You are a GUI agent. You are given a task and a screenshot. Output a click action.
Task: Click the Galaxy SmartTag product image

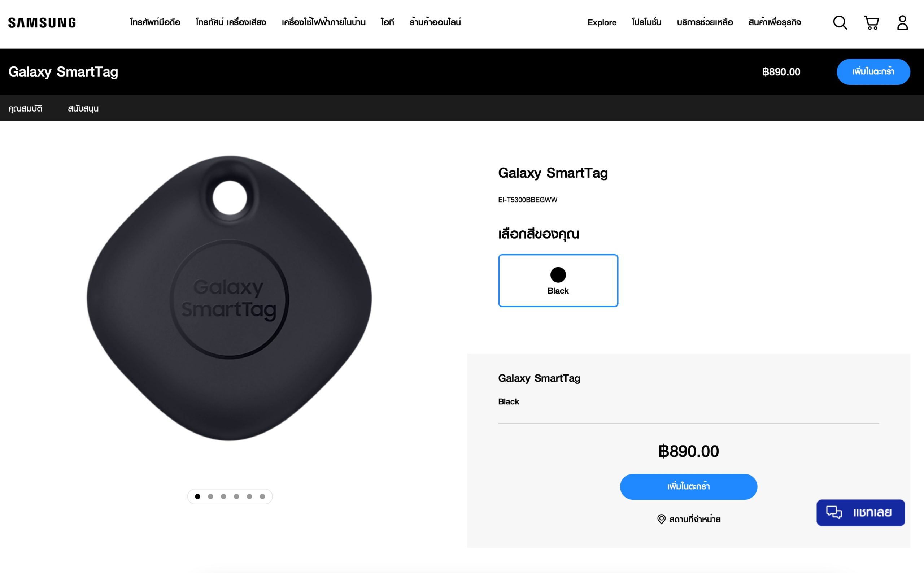(229, 298)
